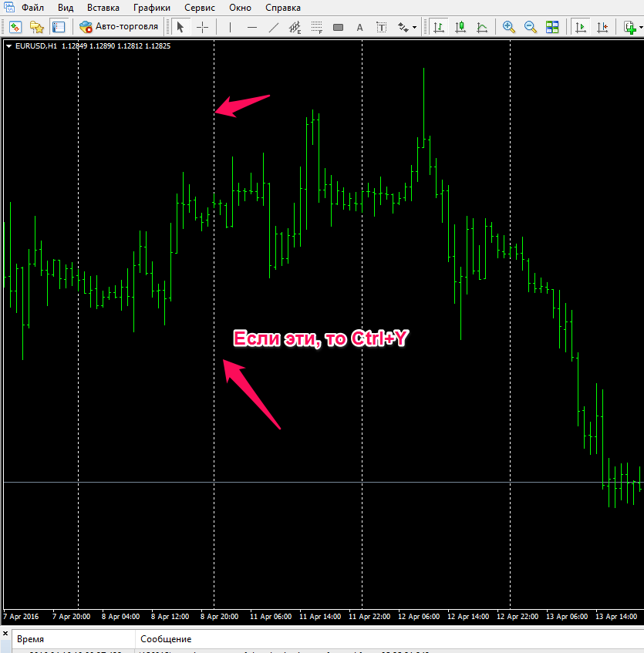Toggle chart Auto Scroll

580,28
